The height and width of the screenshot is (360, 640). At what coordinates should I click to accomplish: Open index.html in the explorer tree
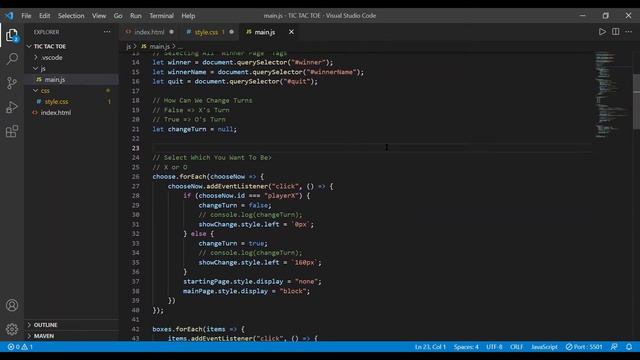(56, 113)
